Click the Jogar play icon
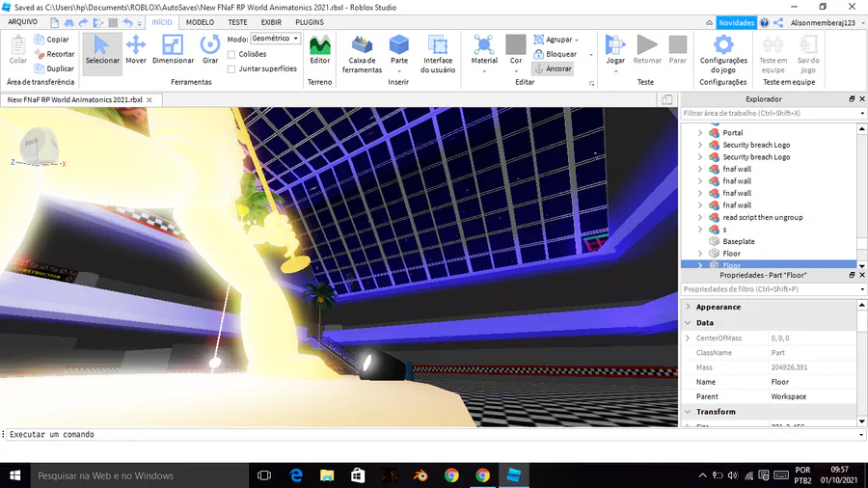 tap(615, 45)
